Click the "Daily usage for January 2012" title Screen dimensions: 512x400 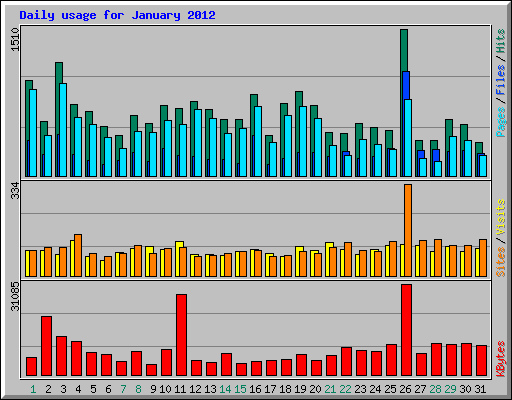coord(117,15)
